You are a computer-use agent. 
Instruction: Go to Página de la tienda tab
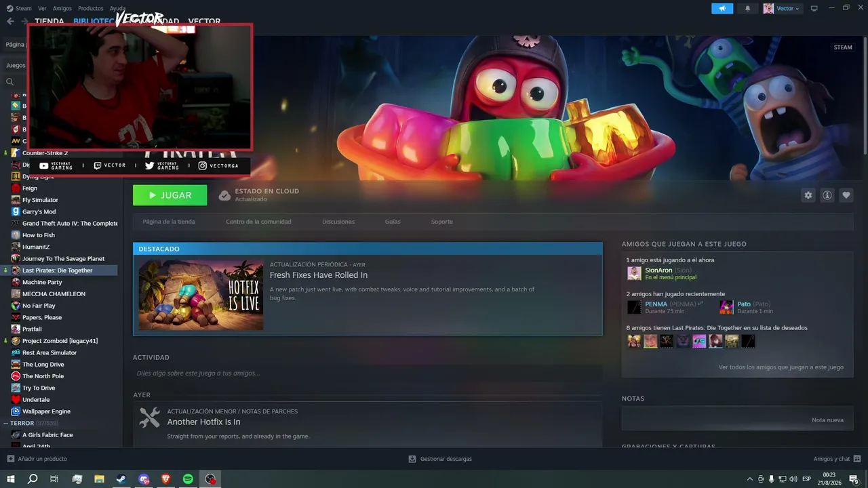[169, 222]
